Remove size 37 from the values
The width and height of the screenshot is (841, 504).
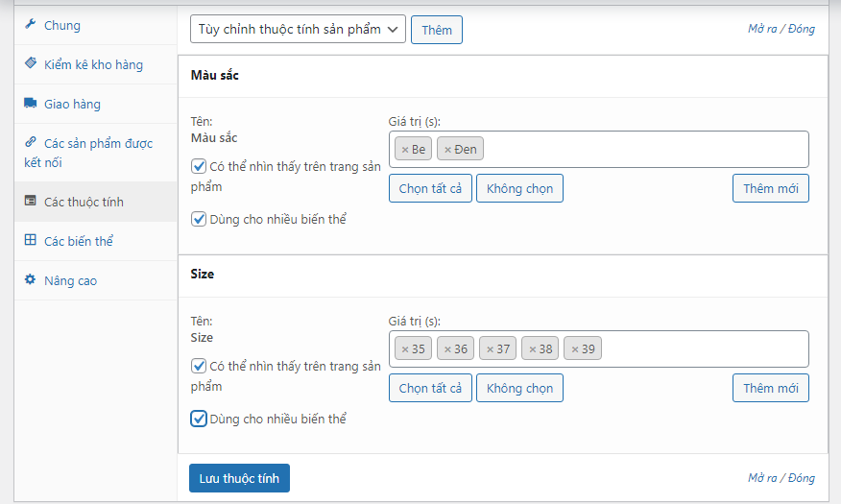(490, 349)
